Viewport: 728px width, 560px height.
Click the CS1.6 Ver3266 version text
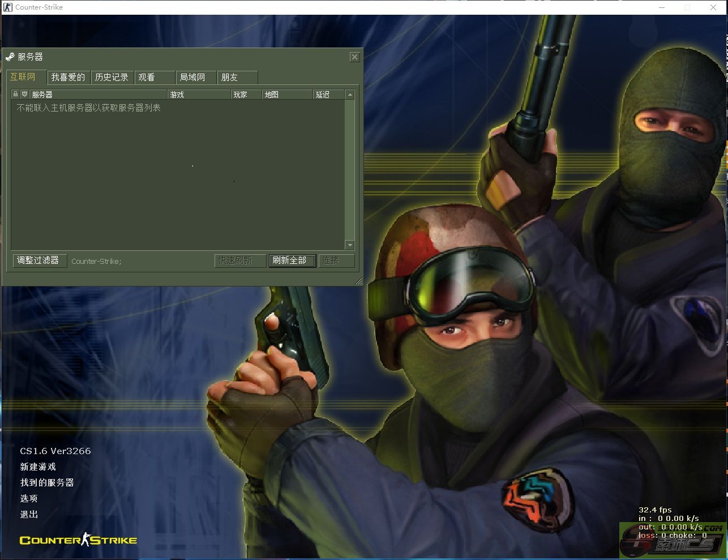coord(55,451)
